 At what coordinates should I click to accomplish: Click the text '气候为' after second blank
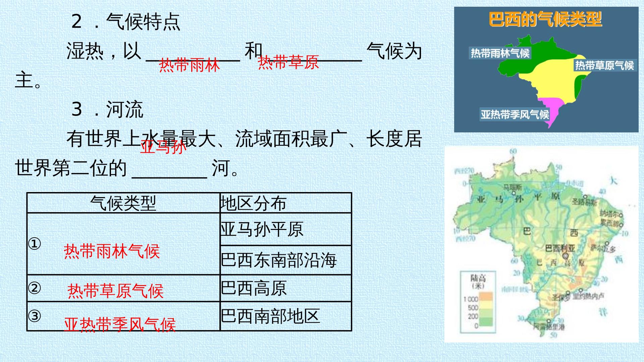tap(394, 51)
